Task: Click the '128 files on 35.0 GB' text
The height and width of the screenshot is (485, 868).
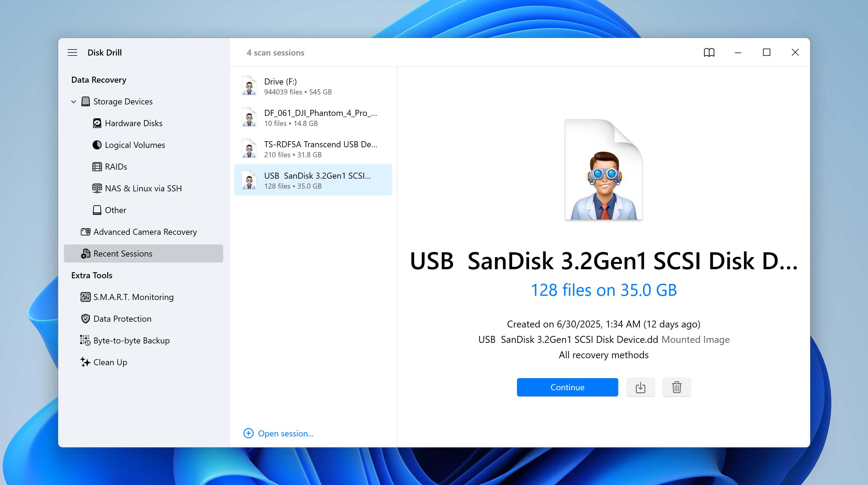Action: pos(604,290)
